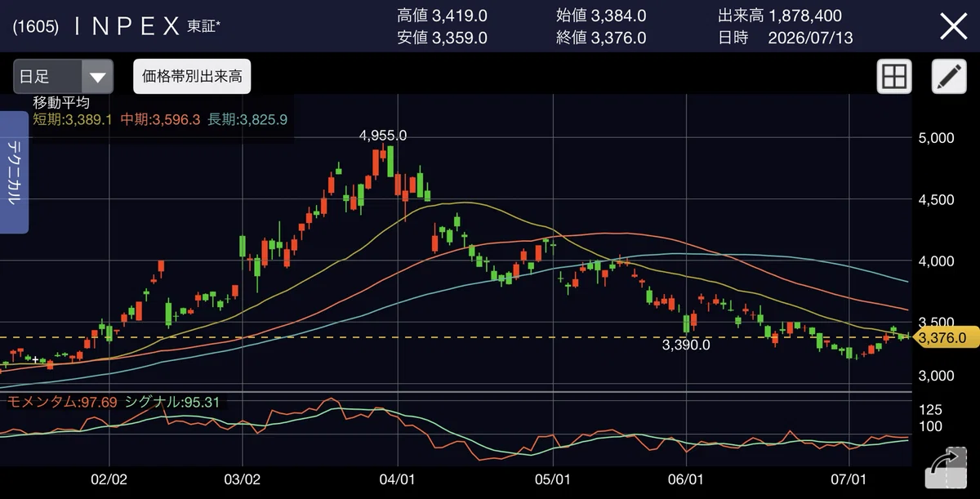Tap the 終値 3,376.0 value
Screen dimensions: 980x499
point(601,38)
